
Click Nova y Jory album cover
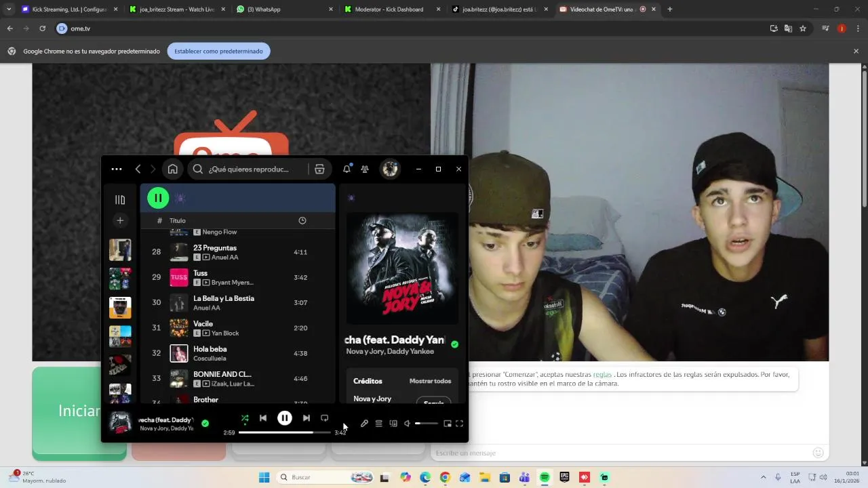click(403, 269)
